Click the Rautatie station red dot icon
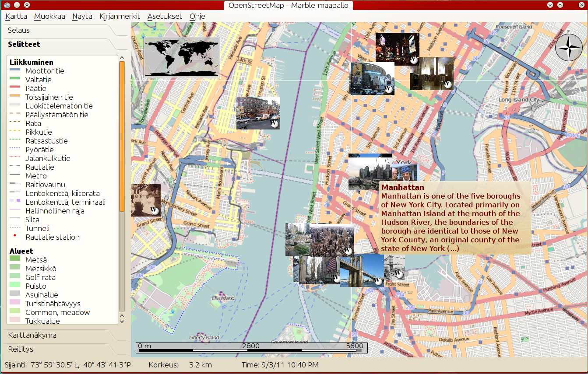Image resolution: width=588 pixels, height=374 pixels. point(15,236)
